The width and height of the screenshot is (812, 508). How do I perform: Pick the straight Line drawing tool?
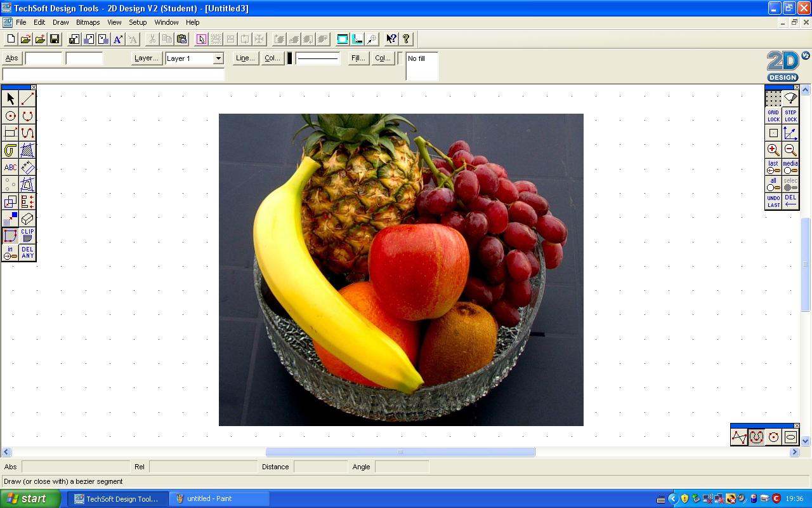27,98
